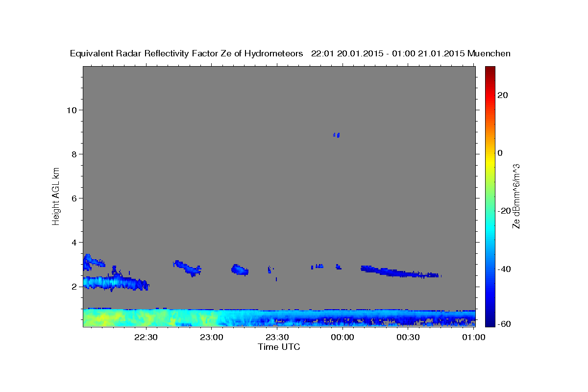Click the colorbar label 20
Viewport: 588px width, 392px height.
pos(502,95)
